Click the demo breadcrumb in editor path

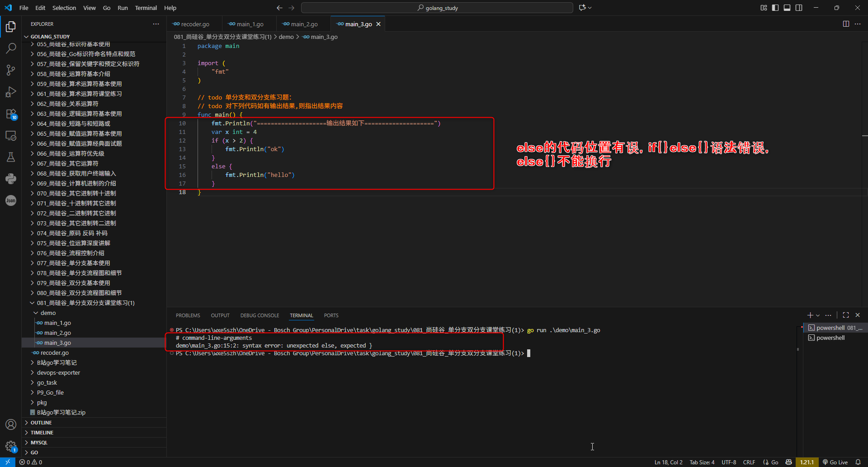(x=286, y=37)
